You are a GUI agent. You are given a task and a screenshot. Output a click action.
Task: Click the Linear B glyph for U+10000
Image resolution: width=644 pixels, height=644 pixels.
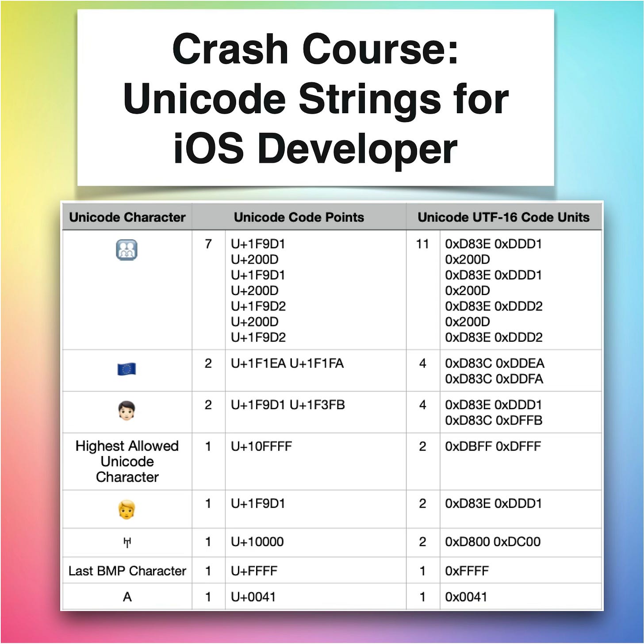point(127,542)
